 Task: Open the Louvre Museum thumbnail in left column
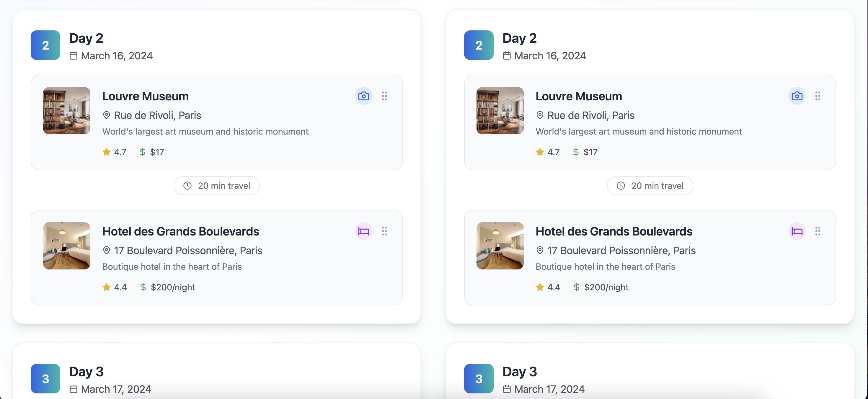(67, 111)
